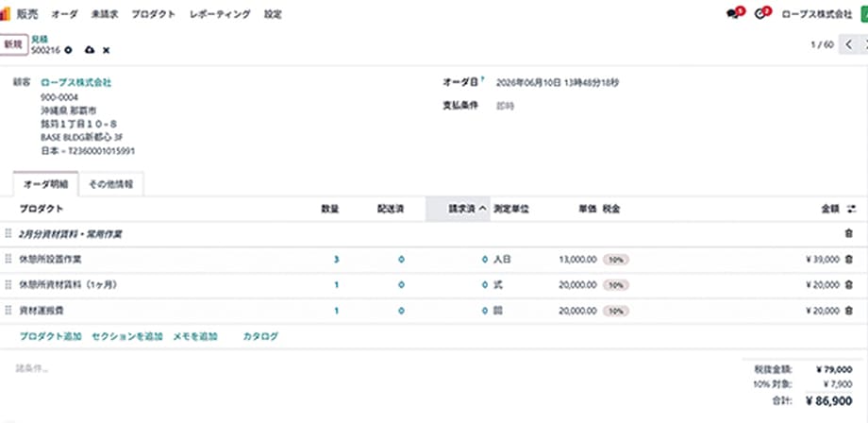The height and width of the screenshot is (423, 868).
Task: Click プロダクト追加 link
Action: tap(50, 336)
